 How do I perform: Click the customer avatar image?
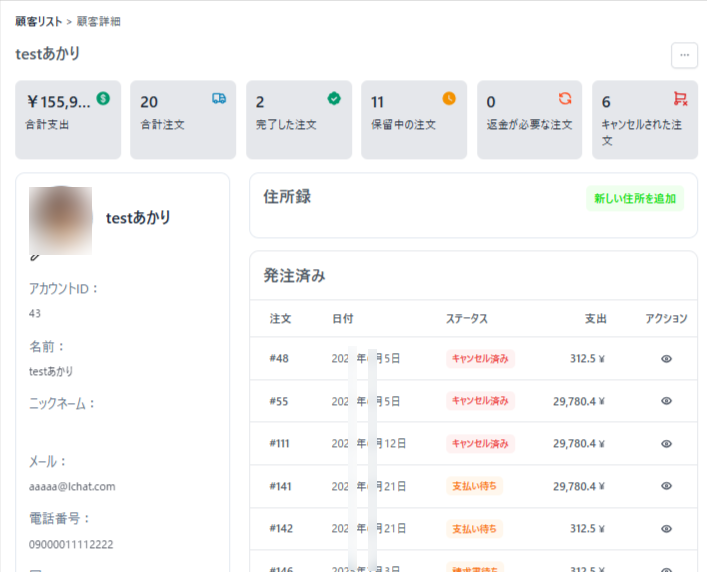(61, 217)
